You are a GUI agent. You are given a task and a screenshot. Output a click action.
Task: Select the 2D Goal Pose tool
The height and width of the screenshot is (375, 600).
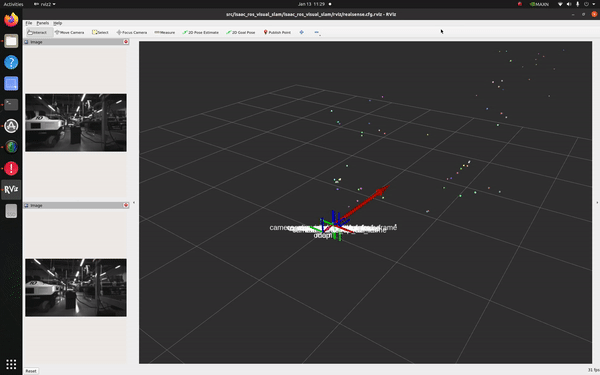coord(241,33)
